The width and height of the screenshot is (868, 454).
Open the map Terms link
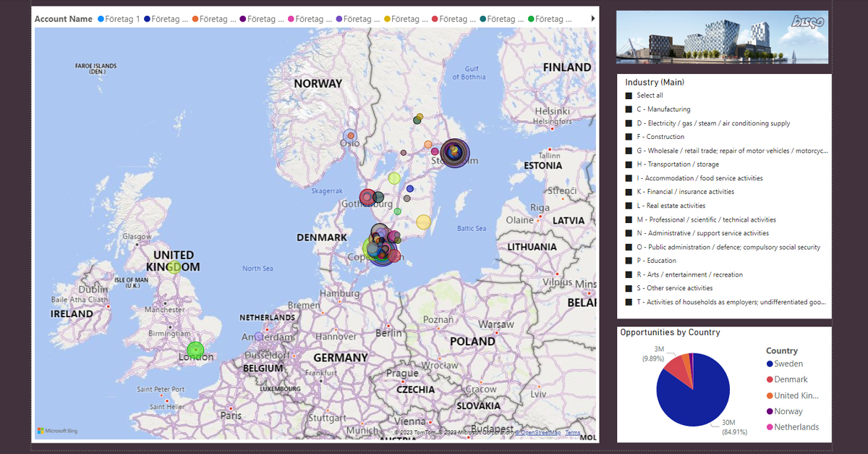click(572, 432)
